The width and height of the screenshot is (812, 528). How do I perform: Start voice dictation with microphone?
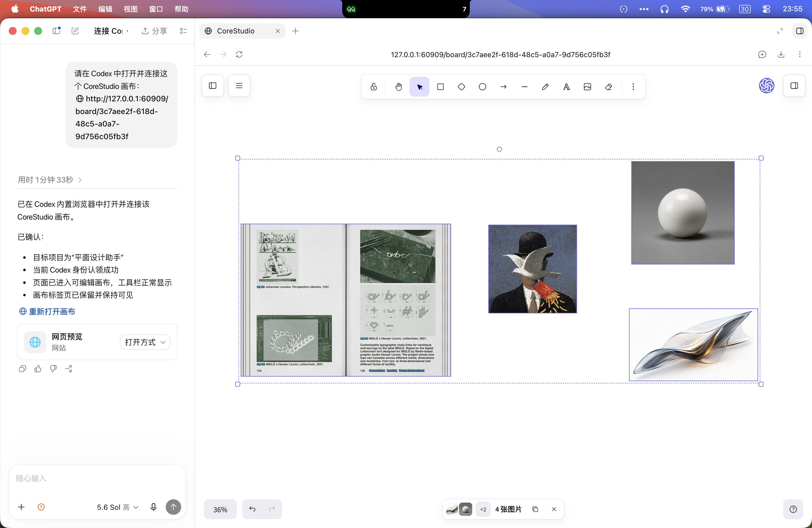pyautogui.click(x=154, y=507)
